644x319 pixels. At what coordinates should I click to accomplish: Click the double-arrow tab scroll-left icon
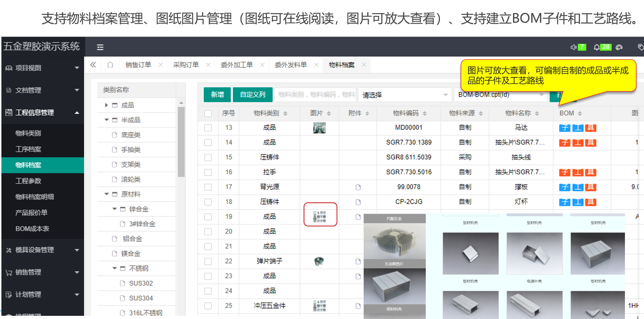click(93, 65)
